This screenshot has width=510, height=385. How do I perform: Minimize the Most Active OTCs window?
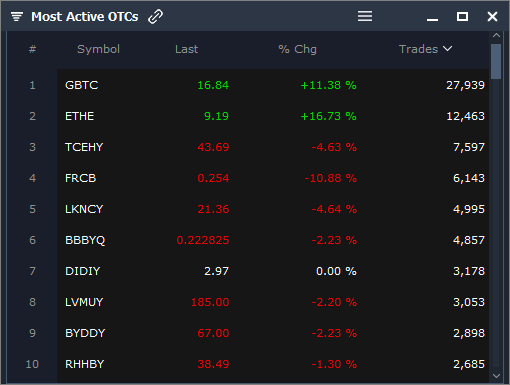(432, 20)
